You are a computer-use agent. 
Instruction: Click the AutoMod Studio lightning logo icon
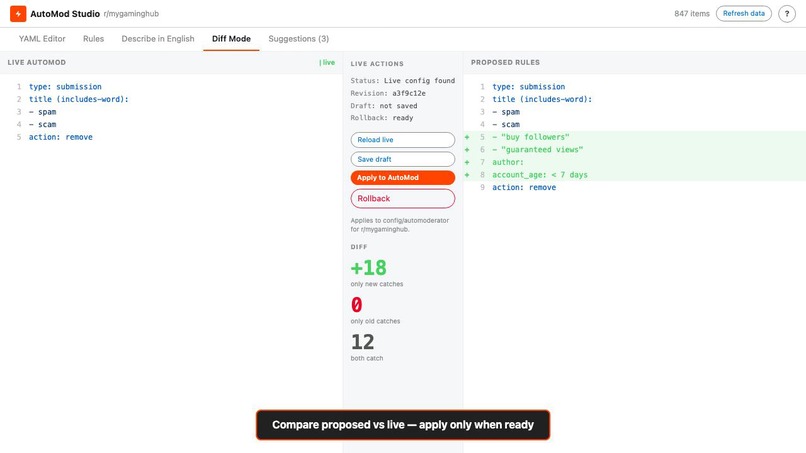[x=18, y=14]
